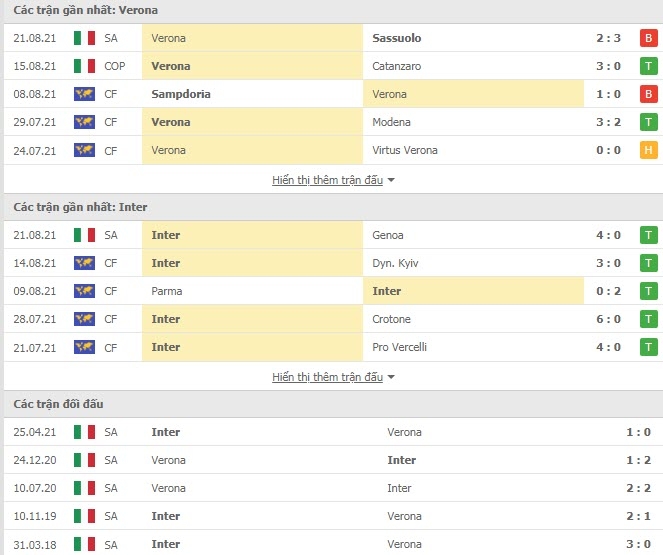
Task: Click the world flag icon on Sampdoria row
Action: coord(84,94)
